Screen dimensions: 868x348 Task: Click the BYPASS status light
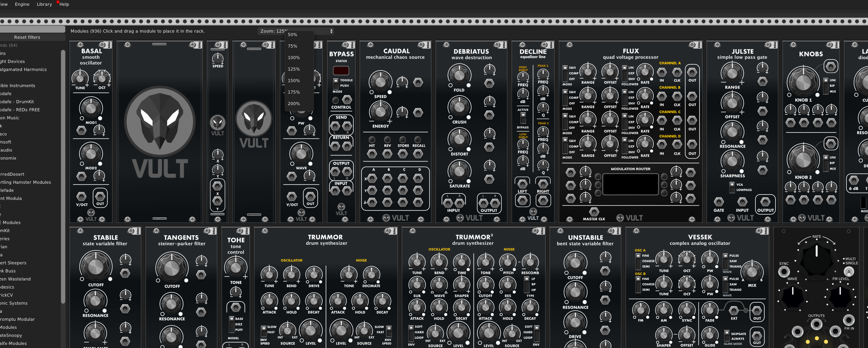(341, 71)
